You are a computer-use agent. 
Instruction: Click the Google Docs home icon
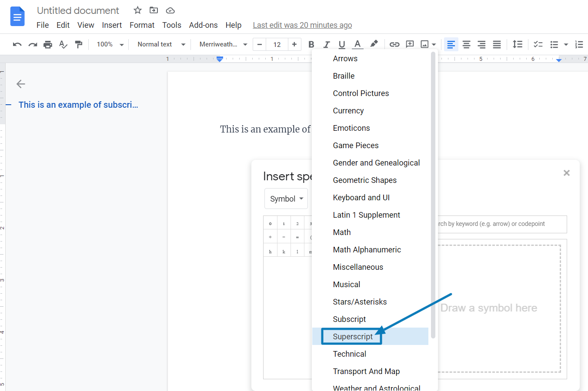(17, 17)
